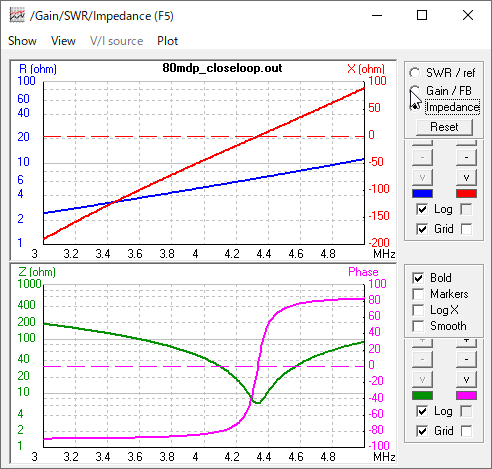Viewport: 492px width, 469px height.
Task: Open the Show menu
Action: click(22, 41)
